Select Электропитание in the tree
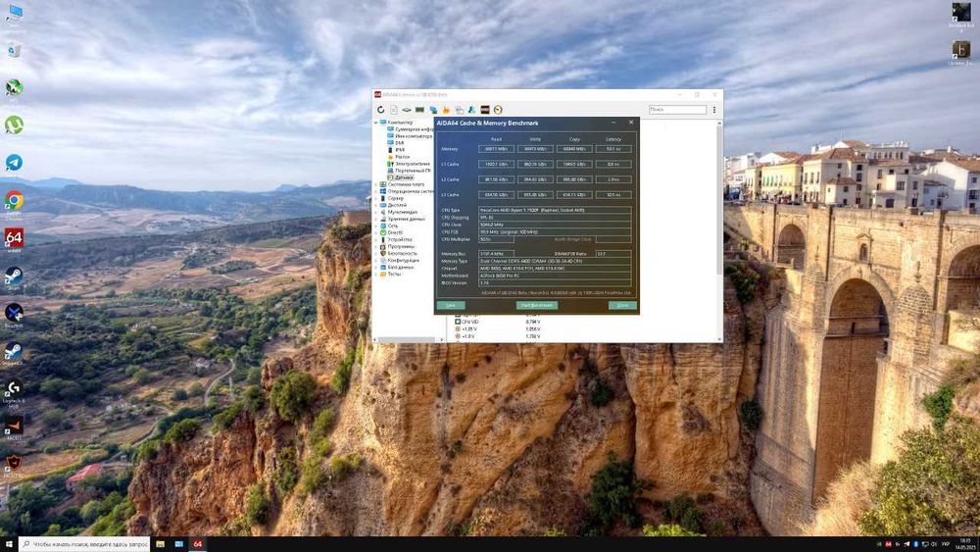 click(409, 163)
